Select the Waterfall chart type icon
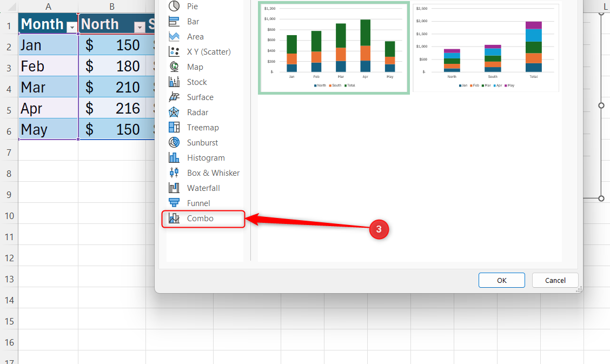The width and height of the screenshot is (610, 364). click(x=174, y=188)
